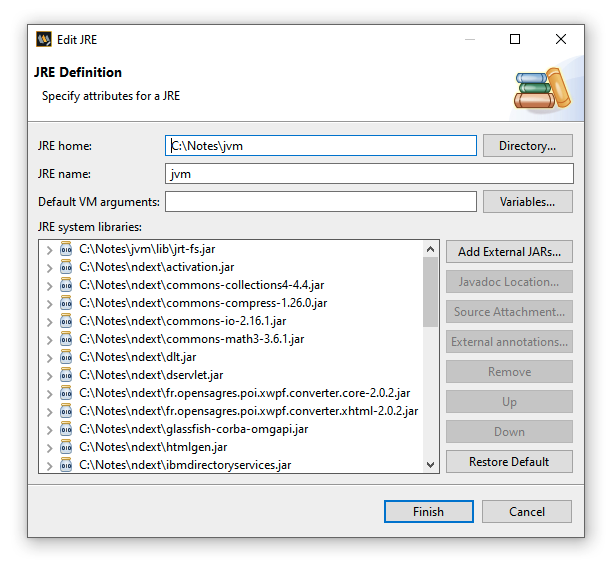The height and width of the screenshot is (565, 613).
Task: Expand the commons-compress-1.26.0.jar entry
Action: point(49,303)
